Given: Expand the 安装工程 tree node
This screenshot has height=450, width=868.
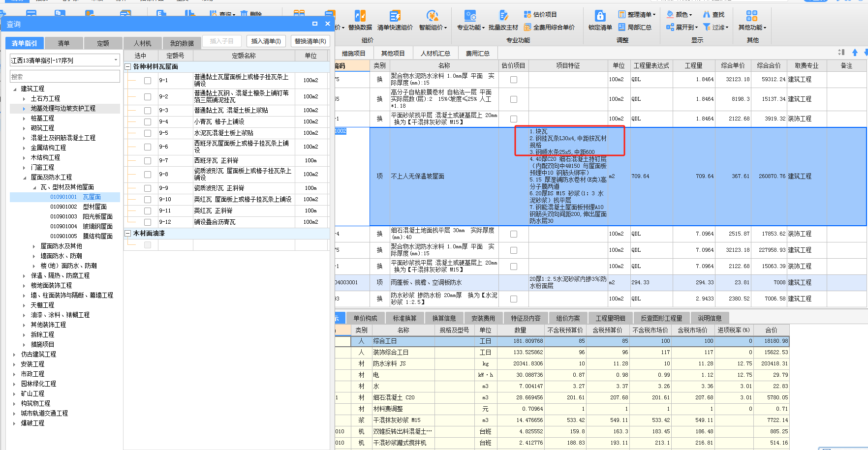Looking at the screenshot, I should click(14, 364).
